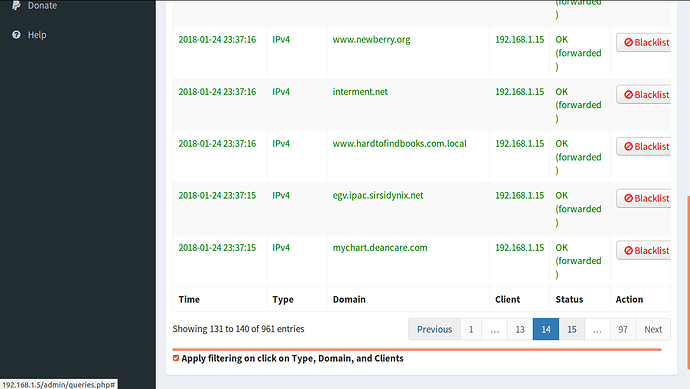Image resolution: width=690 pixels, height=389 pixels.
Task: Open the Donate sidebar link
Action: pyautogui.click(x=42, y=6)
